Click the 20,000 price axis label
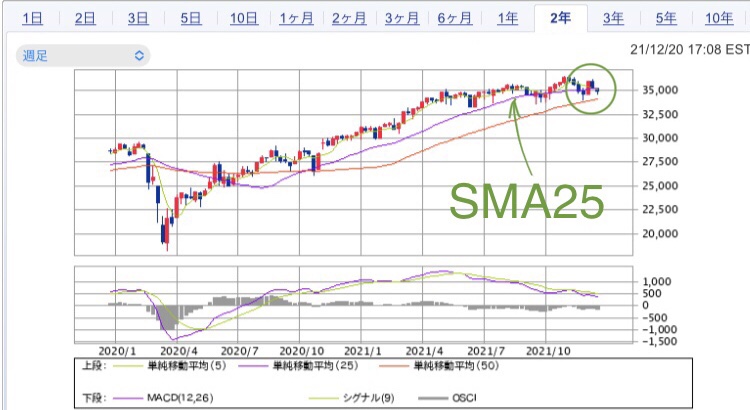The height and width of the screenshot is (410, 750). point(660,233)
